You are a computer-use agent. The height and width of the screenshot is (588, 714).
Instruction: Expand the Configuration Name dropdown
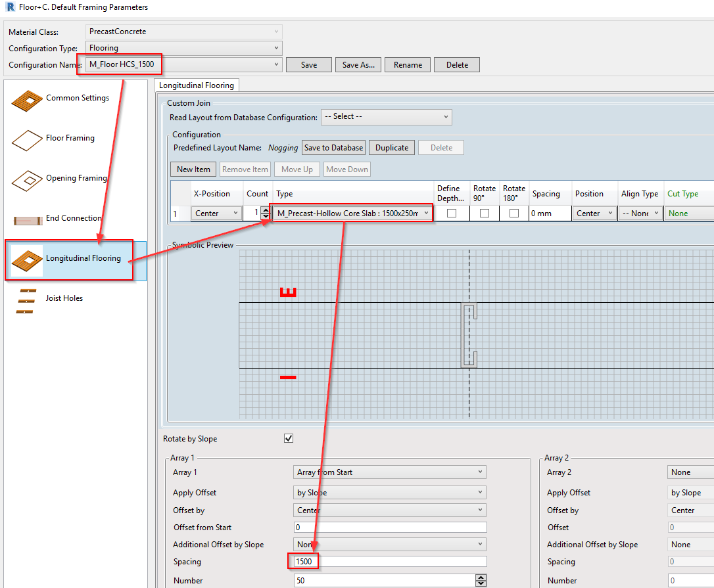pos(184,64)
